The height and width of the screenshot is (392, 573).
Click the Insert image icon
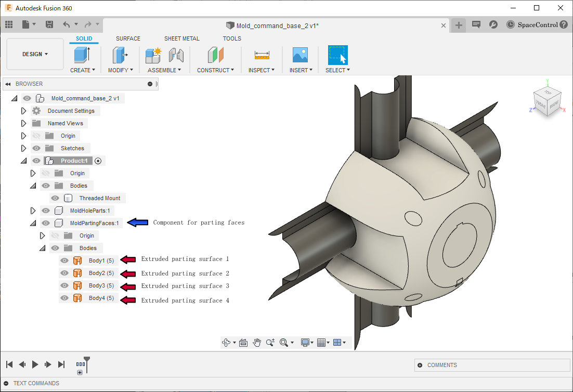coord(301,55)
